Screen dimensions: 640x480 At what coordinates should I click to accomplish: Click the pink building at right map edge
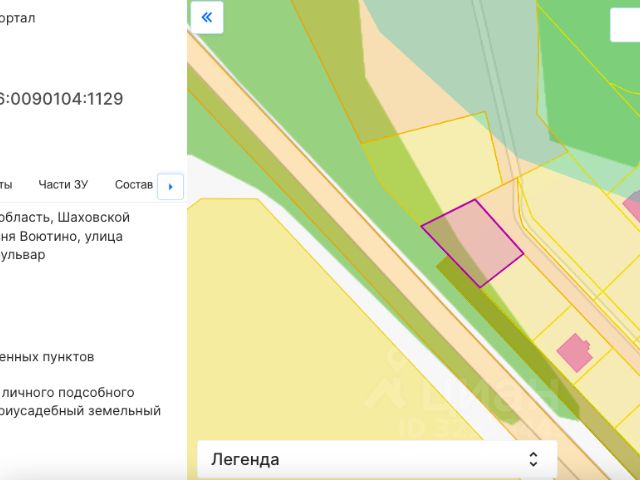click(x=633, y=205)
